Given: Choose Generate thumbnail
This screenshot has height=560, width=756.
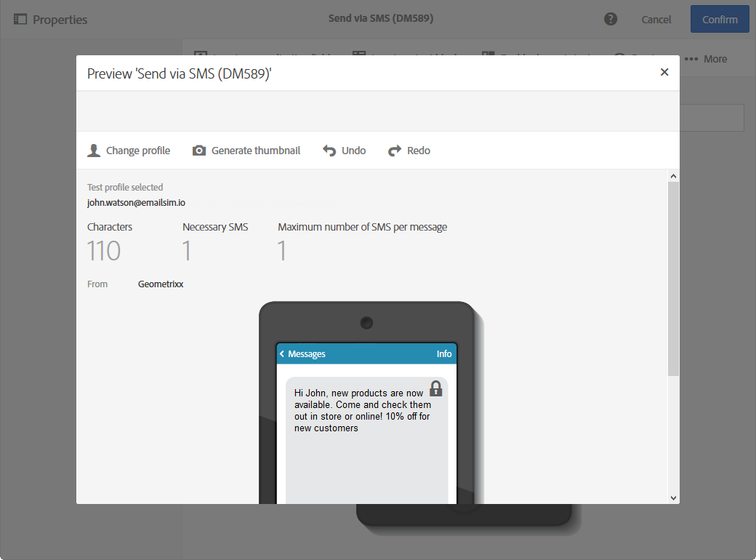Looking at the screenshot, I should click(x=256, y=151).
